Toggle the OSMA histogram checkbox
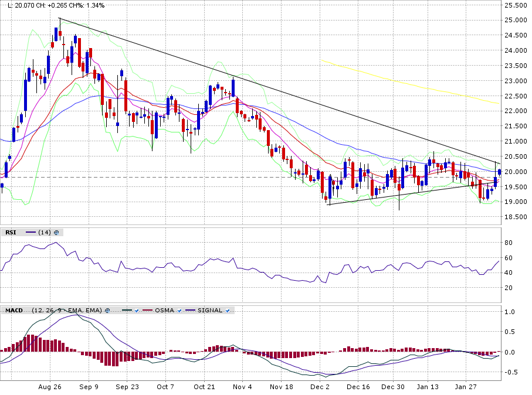This screenshot has width=532, height=395. [180, 310]
